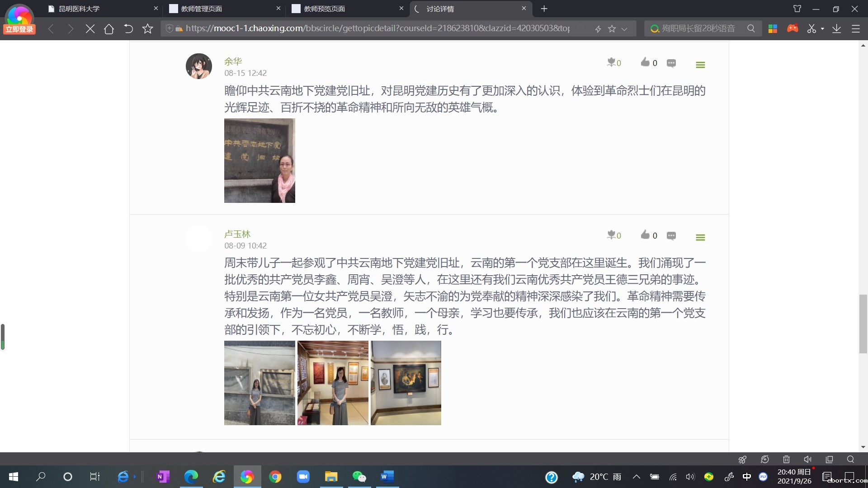Bookmark page with the toolbar star icon
Image resolution: width=868 pixels, height=488 pixels.
[147, 29]
